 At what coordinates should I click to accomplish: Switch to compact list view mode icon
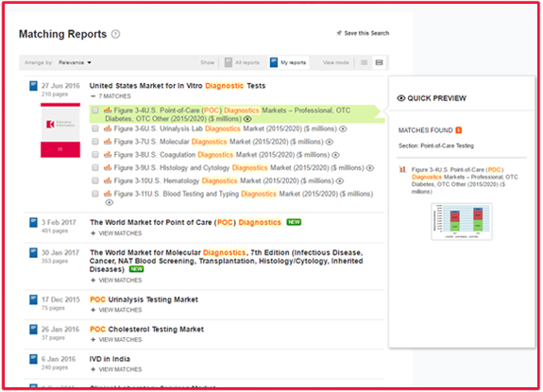[x=364, y=62]
